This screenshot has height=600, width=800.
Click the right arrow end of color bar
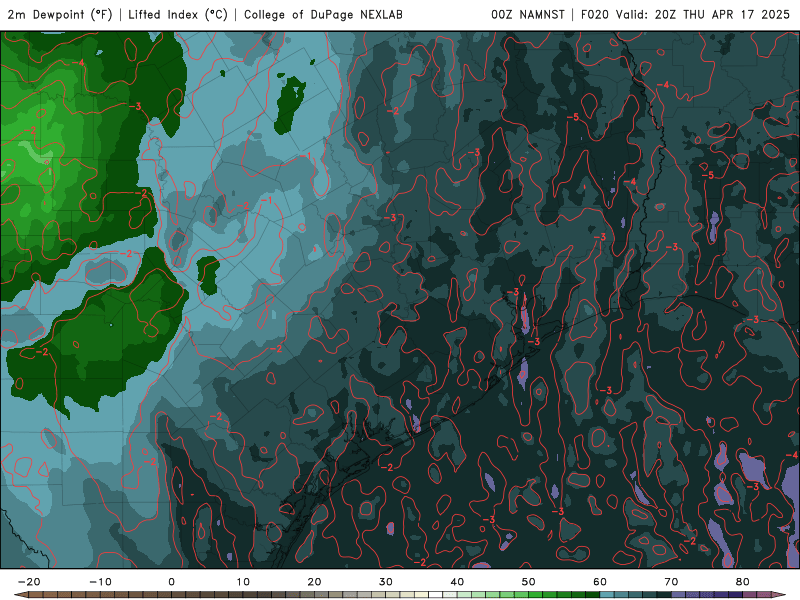(779, 595)
